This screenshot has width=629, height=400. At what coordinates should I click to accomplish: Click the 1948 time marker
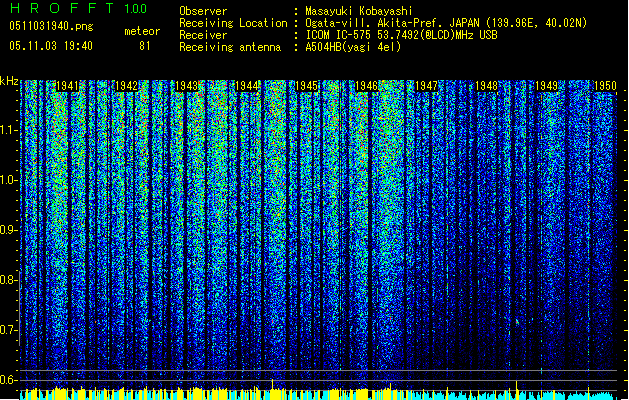(x=486, y=86)
